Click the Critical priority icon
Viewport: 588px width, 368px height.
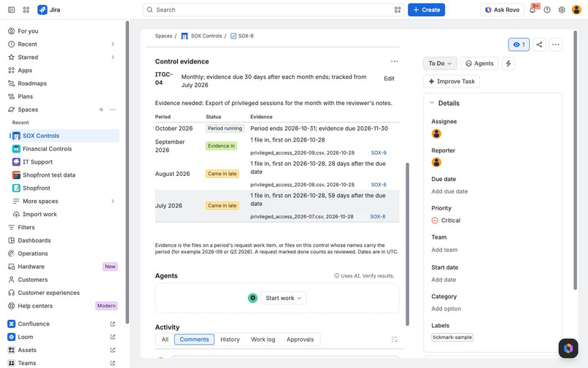[435, 221]
